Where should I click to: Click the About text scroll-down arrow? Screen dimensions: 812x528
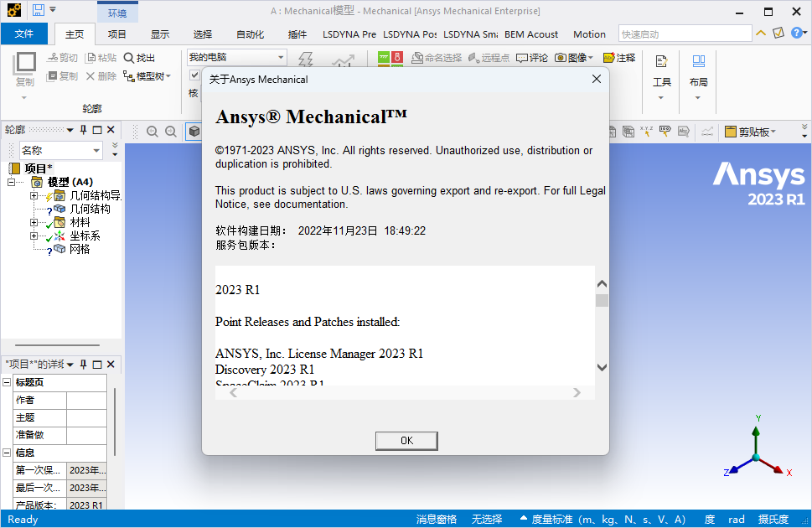coord(602,367)
